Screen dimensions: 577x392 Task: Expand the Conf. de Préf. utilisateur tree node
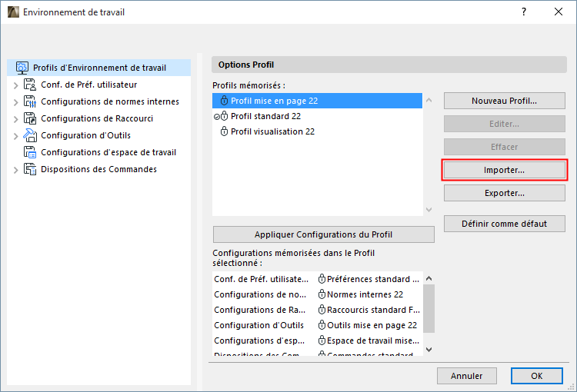point(15,85)
